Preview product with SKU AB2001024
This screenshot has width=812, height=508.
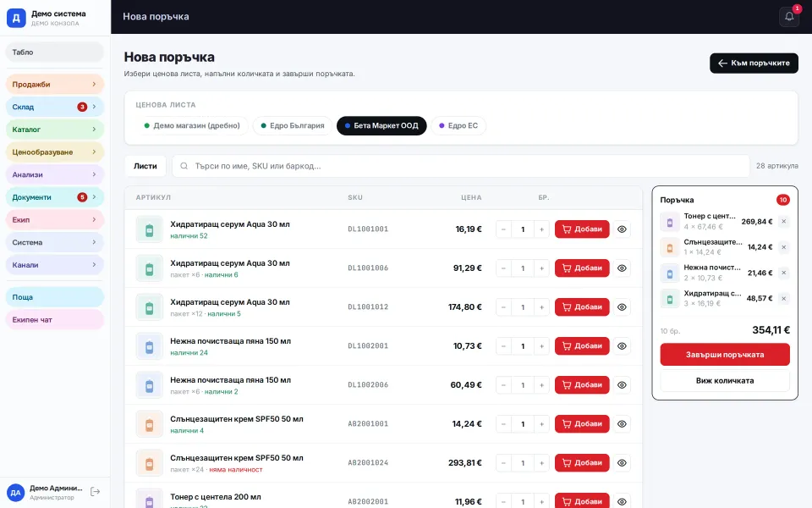(622, 463)
